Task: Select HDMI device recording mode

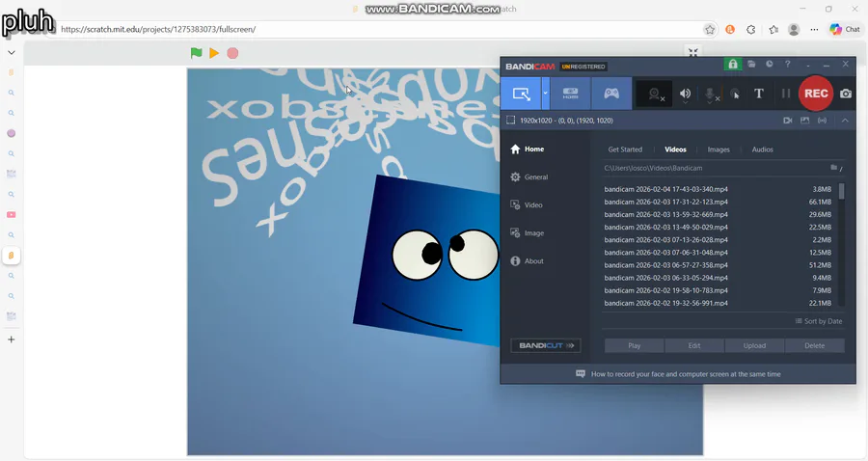Action: coord(570,94)
